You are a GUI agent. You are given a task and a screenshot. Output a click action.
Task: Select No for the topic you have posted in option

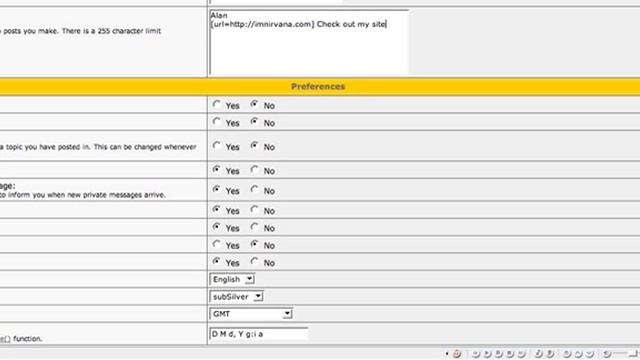pyautogui.click(x=254, y=146)
